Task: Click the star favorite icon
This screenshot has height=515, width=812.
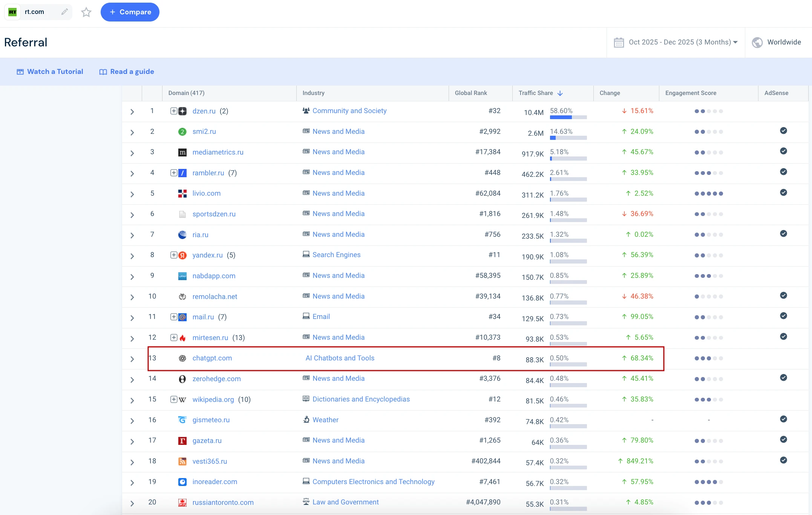Action: pyautogui.click(x=86, y=12)
